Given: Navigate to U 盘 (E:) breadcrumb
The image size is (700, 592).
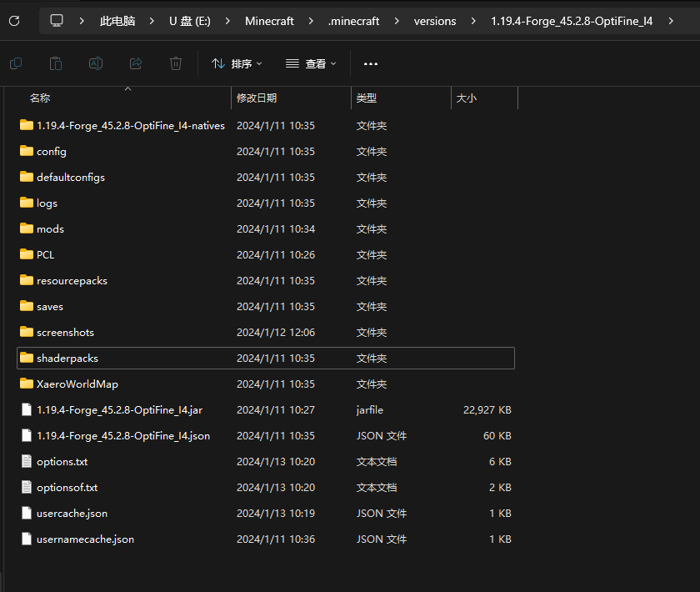Looking at the screenshot, I should pos(190,21).
